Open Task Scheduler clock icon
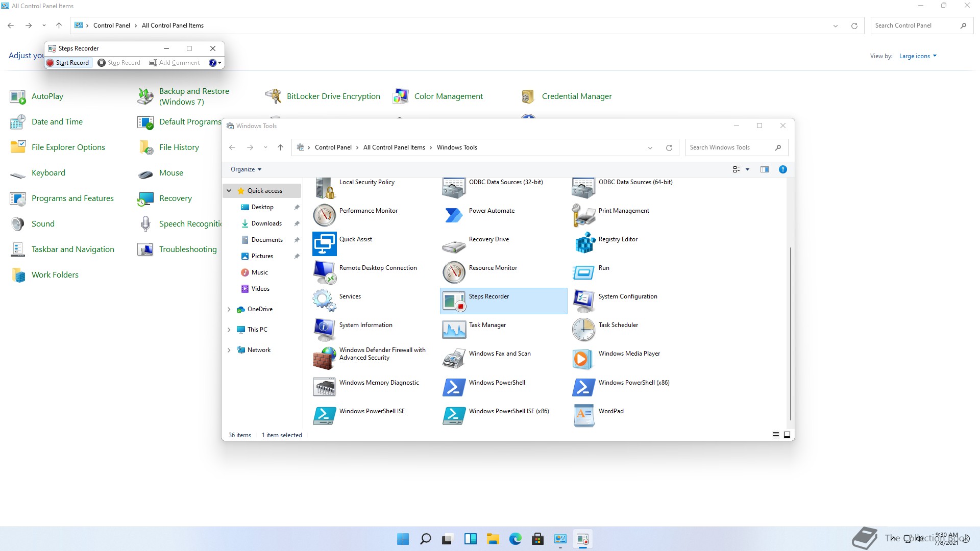The width and height of the screenshot is (980, 551). tap(583, 330)
